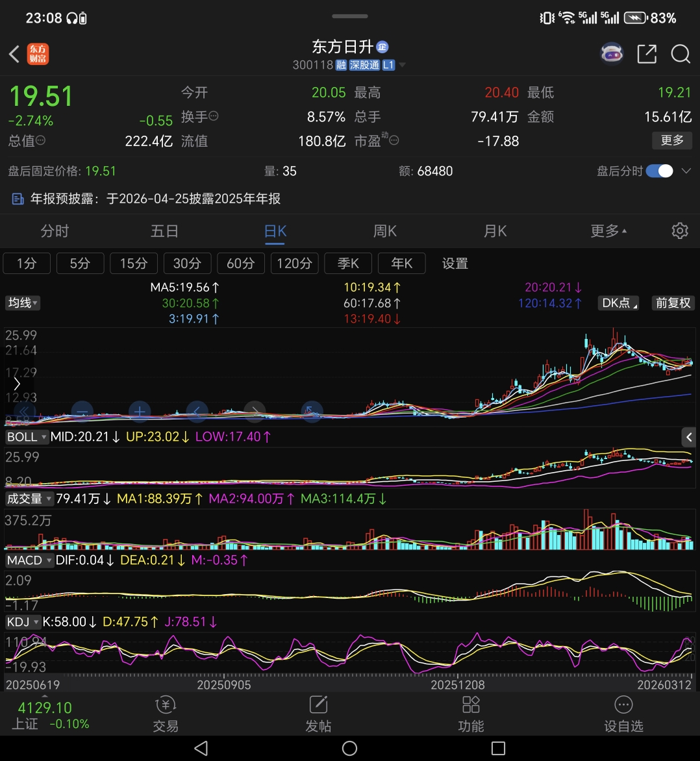Screen dimensions: 700x761
Task: Select the 1分 period button
Action: (27, 263)
